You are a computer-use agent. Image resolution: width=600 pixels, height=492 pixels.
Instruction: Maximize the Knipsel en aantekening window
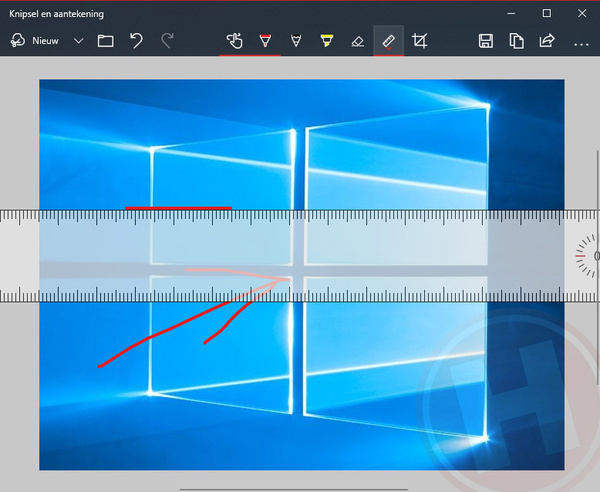point(547,13)
